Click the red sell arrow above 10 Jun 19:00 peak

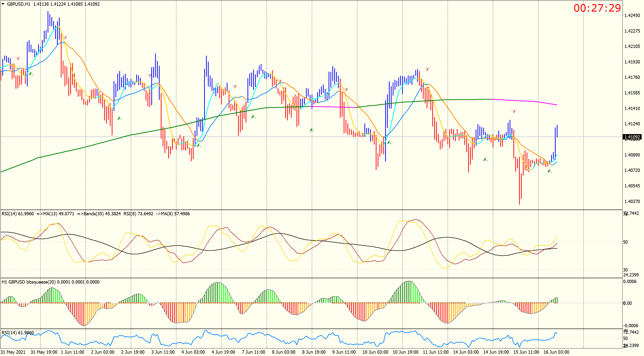(x=427, y=69)
